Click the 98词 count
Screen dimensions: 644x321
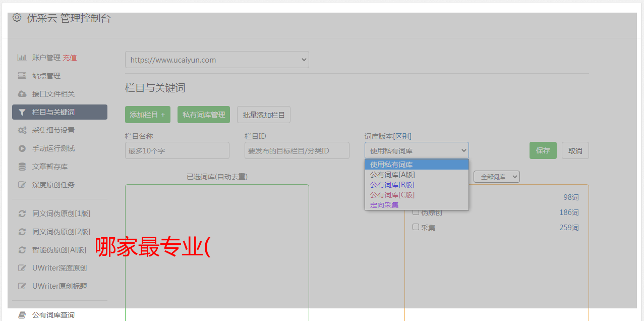[x=571, y=197]
